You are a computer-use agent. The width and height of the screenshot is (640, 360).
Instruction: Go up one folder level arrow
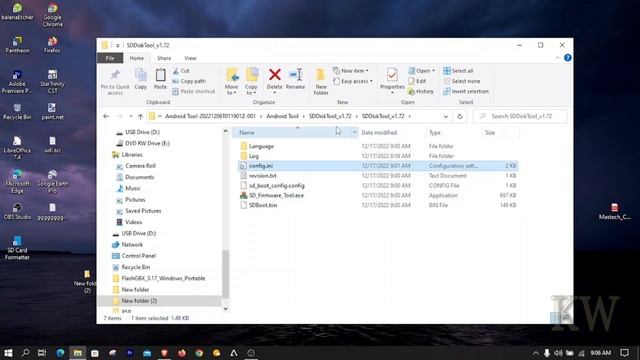140,116
